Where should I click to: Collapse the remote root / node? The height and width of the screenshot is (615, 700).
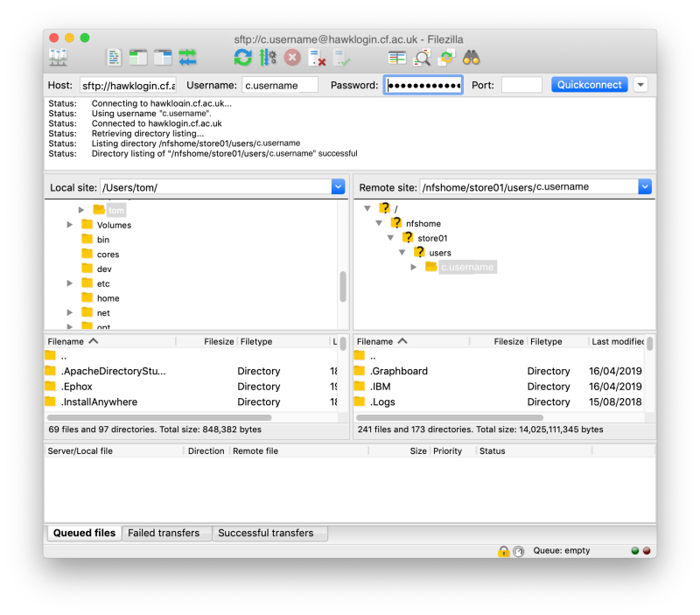367,208
